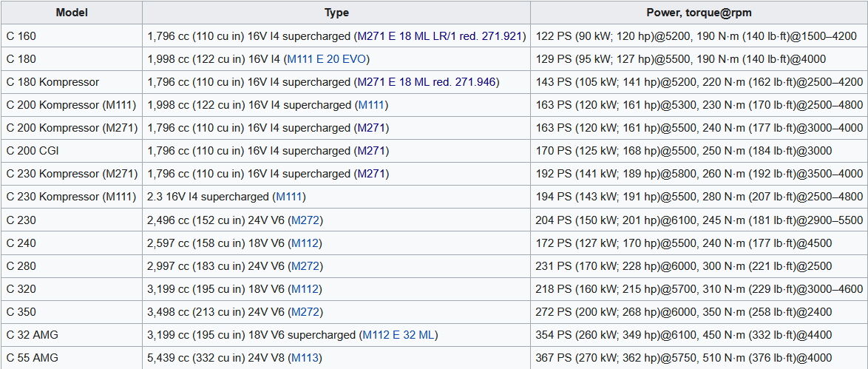868x369 pixels.
Task: Click the Type column header
Action: point(336,13)
